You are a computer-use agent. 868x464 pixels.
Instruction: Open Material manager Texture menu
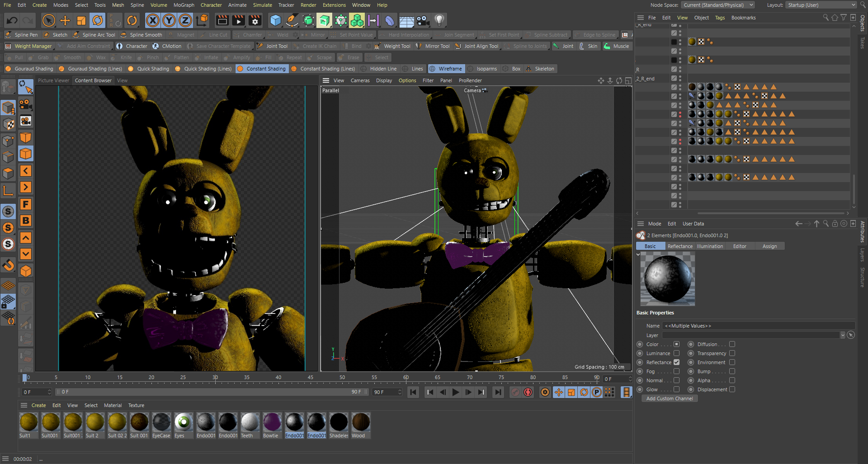(136, 405)
